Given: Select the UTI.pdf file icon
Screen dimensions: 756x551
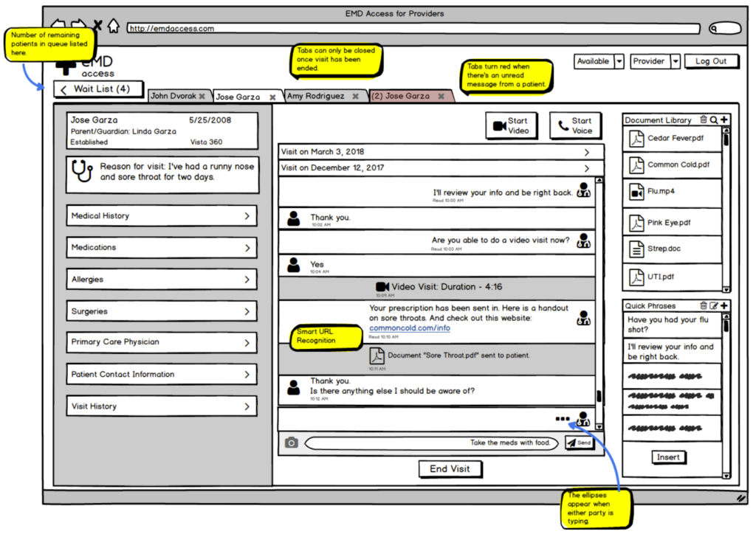Looking at the screenshot, I should point(636,277).
